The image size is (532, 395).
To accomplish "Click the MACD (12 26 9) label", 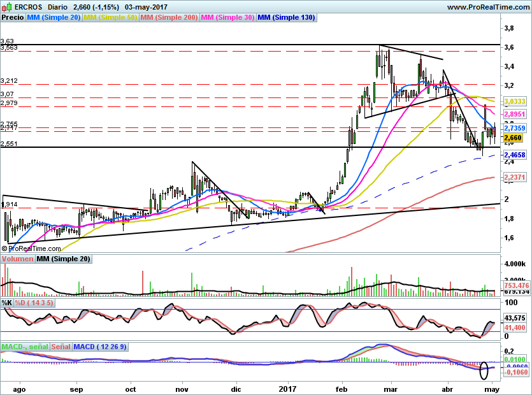I will tap(99, 347).
